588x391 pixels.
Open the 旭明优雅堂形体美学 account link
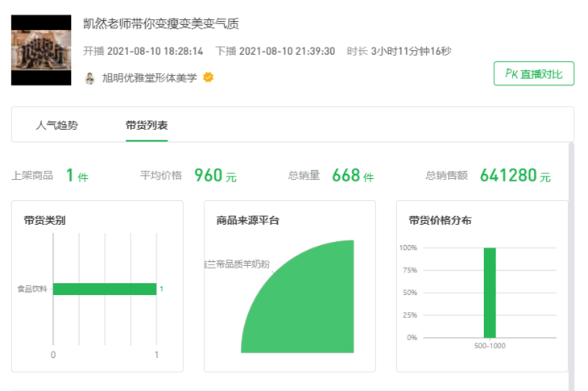pos(149,77)
